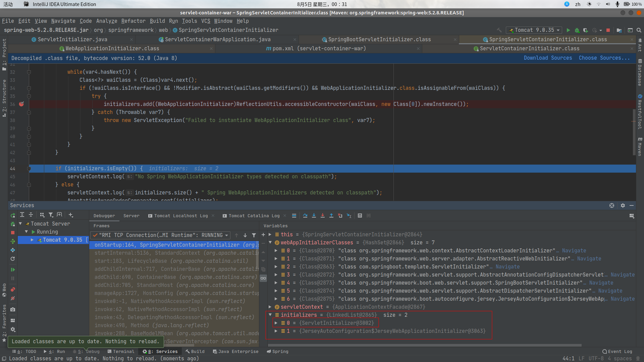
Task: Click New Watch plus icon in Variables
Action: (263, 235)
